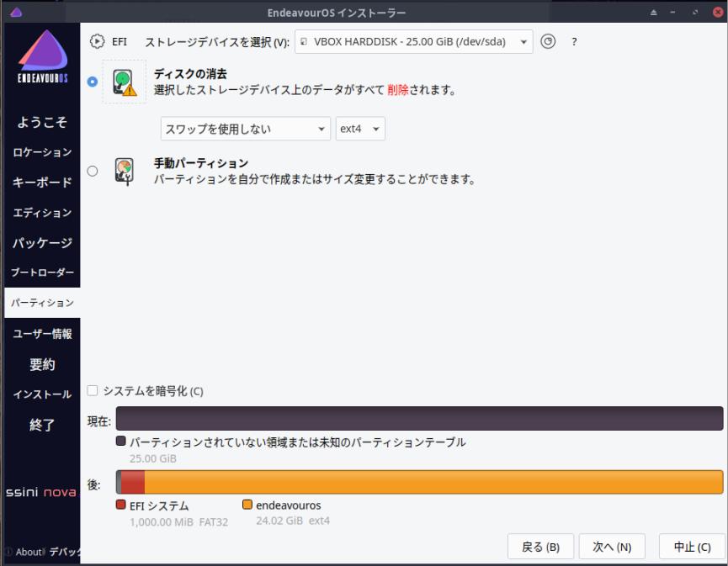Click the EFI gear icon
Screen dimensions: 728x566
[x=97, y=42]
